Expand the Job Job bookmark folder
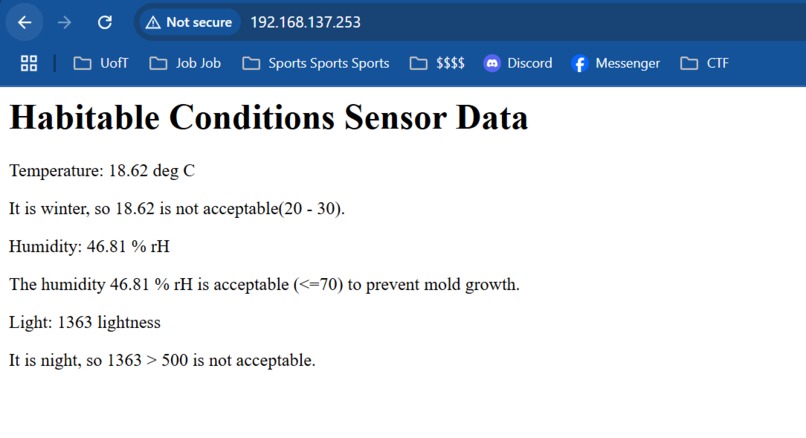 [x=185, y=63]
